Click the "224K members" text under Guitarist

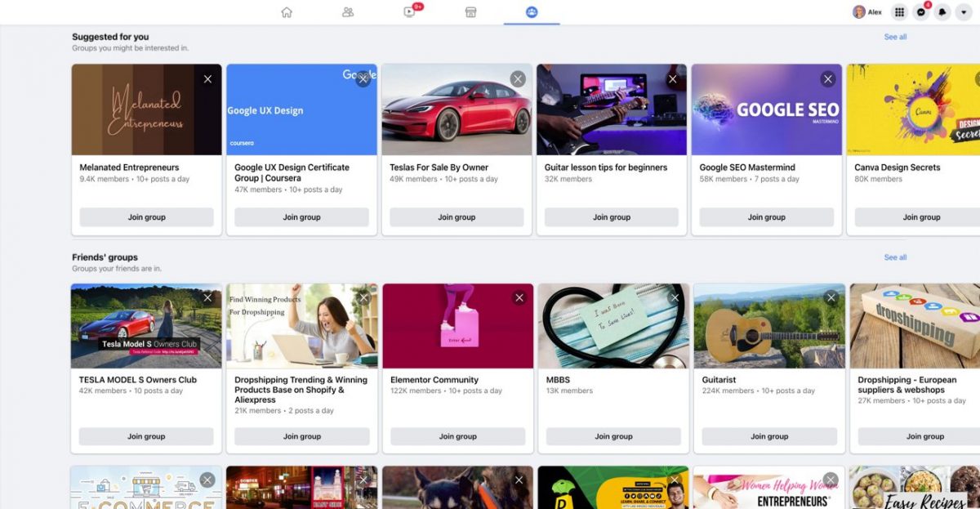pos(728,391)
